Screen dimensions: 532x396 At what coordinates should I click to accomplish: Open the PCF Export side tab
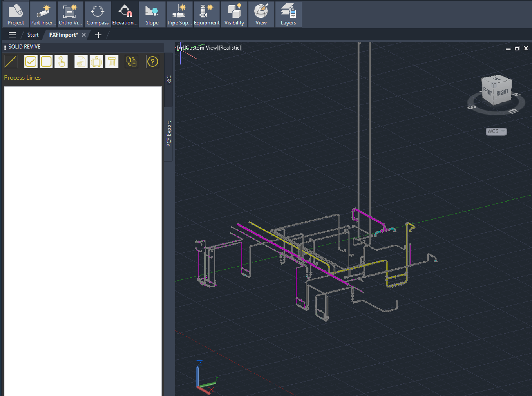[168, 134]
